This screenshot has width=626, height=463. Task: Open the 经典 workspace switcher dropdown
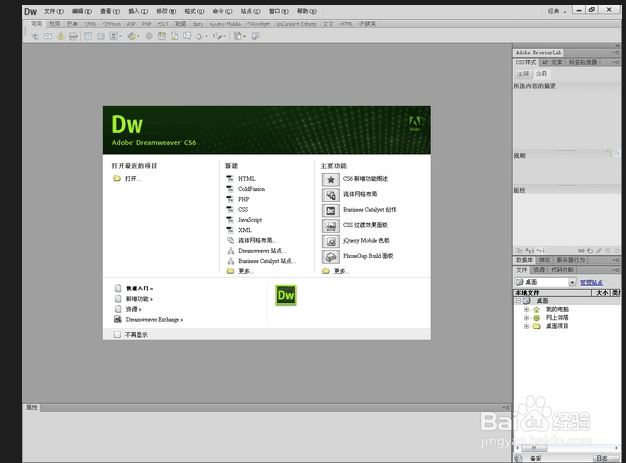pyautogui.click(x=557, y=11)
